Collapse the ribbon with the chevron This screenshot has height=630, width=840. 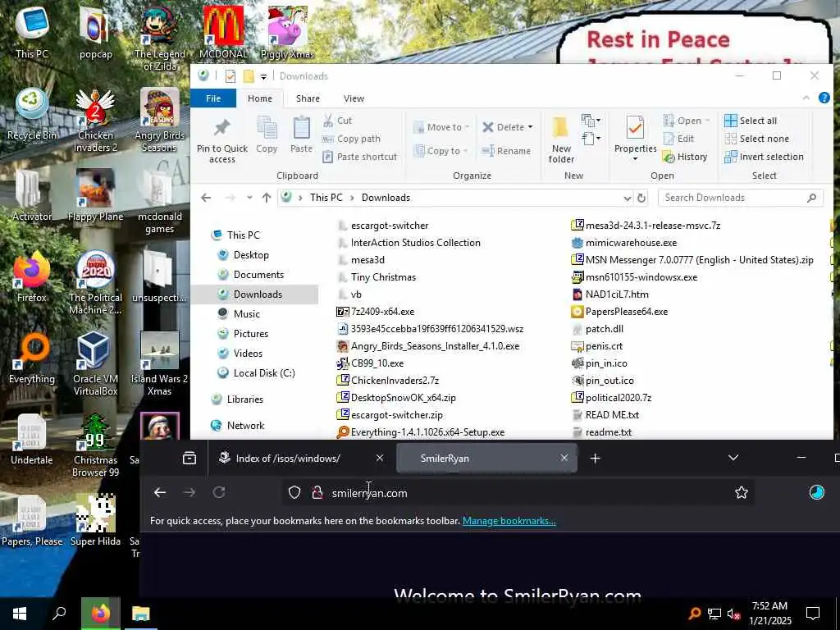tap(806, 98)
